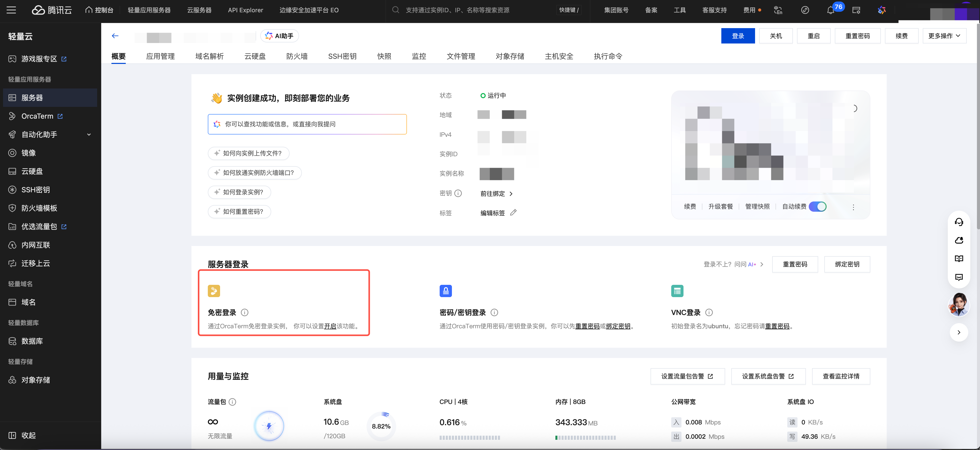Image resolution: width=980 pixels, height=450 pixels.
Task: Expand the 更多操作 dropdown
Action: [x=944, y=36]
